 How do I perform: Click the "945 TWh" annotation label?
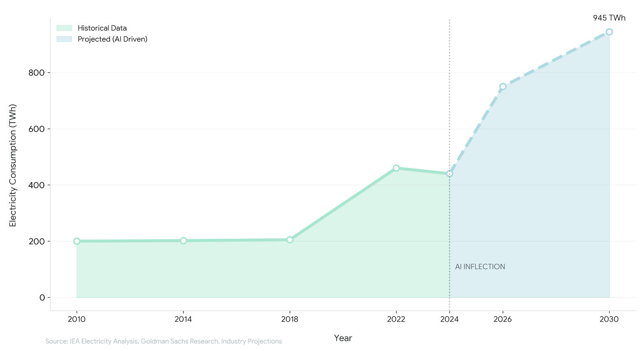(609, 18)
